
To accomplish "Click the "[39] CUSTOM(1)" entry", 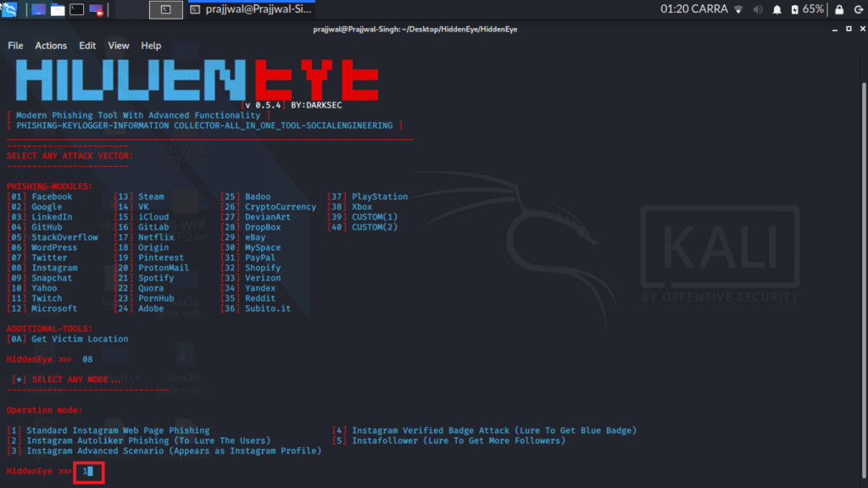I will [x=363, y=217].
